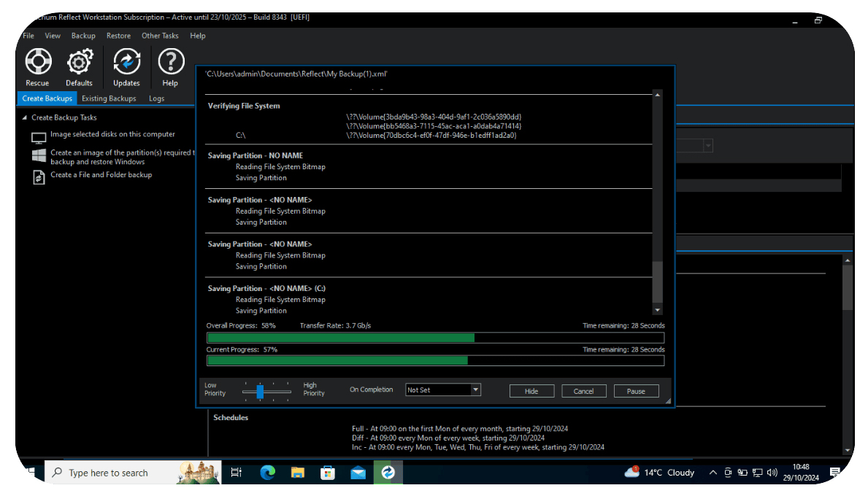Click the Rescue toolbar icon

point(37,63)
